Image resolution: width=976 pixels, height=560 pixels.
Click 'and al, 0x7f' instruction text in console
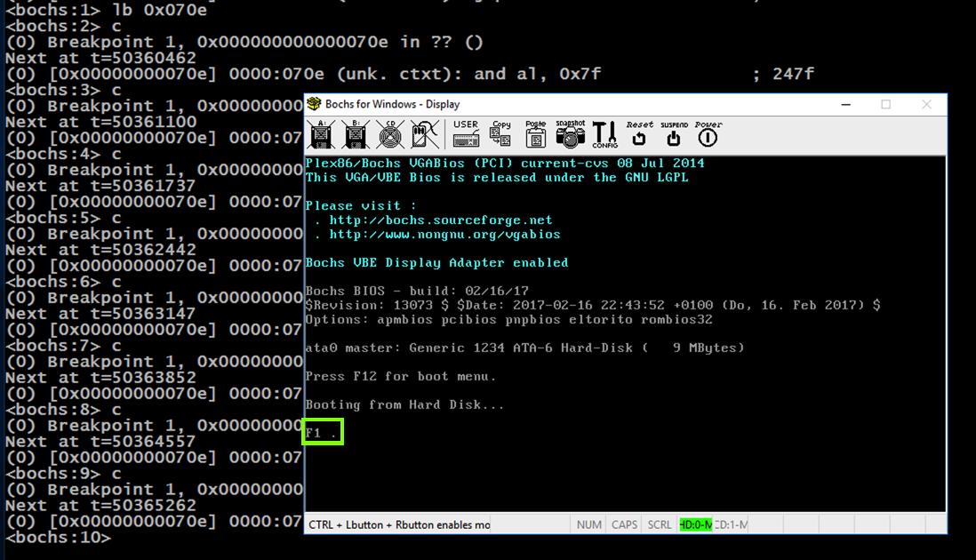point(538,74)
